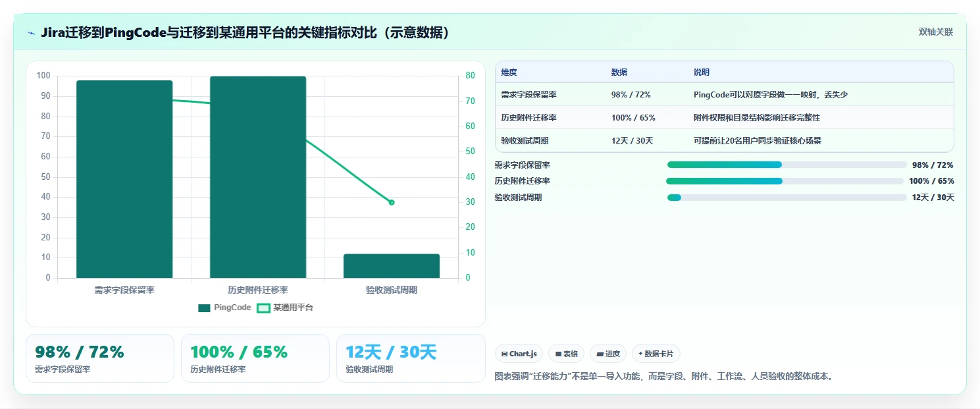This screenshot has height=409, width=980.
Task: Click the 双轴关联 label in the header
Action: tap(935, 32)
